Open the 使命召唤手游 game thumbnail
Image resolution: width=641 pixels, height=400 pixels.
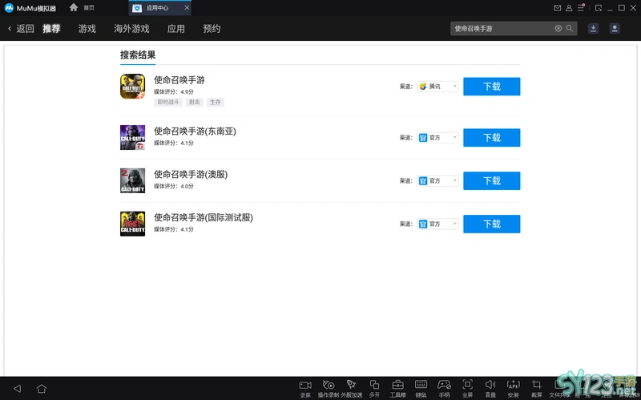[132, 86]
